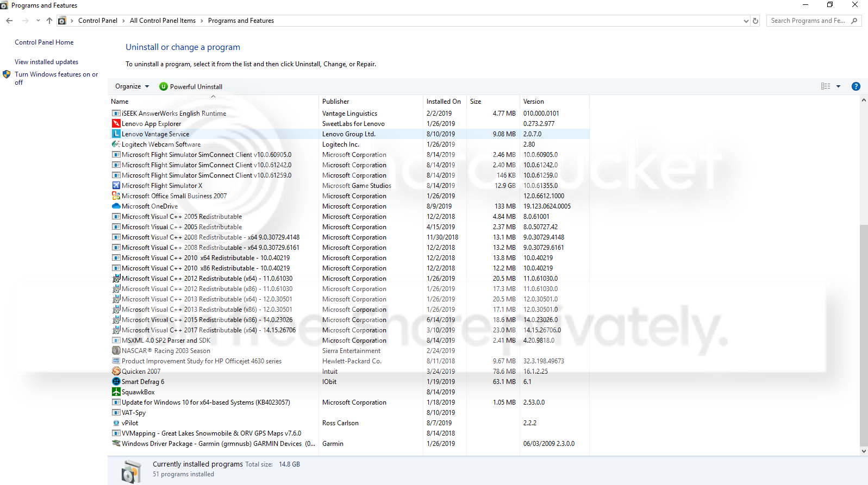The width and height of the screenshot is (868, 485).
Task: Click the installed programs icon in details pane
Action: (131, 471)
